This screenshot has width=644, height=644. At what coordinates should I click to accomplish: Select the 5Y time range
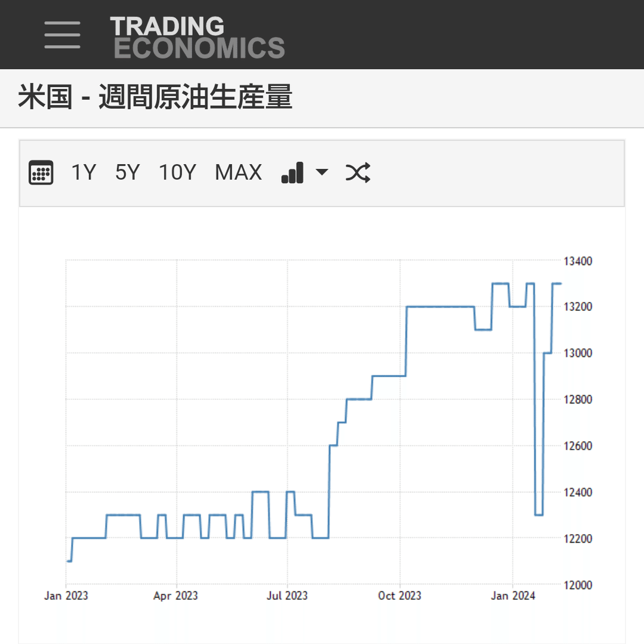pyautogui.click(x=127, y=172)
